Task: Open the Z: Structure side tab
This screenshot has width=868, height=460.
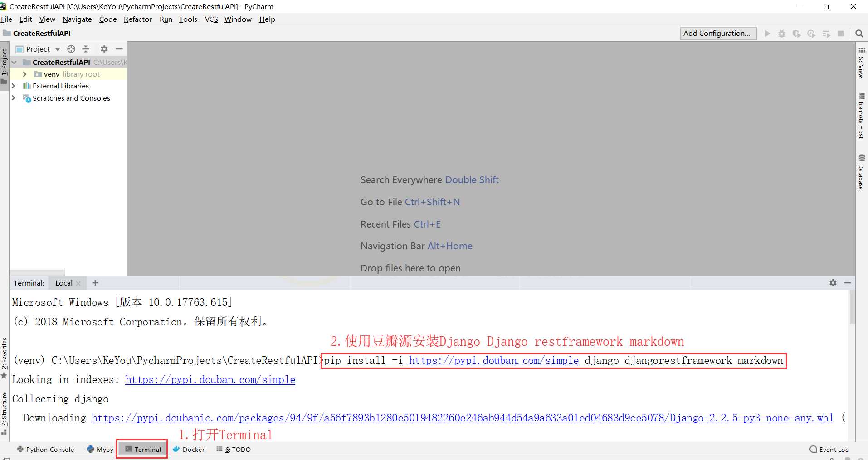Action: pos(5,414)
